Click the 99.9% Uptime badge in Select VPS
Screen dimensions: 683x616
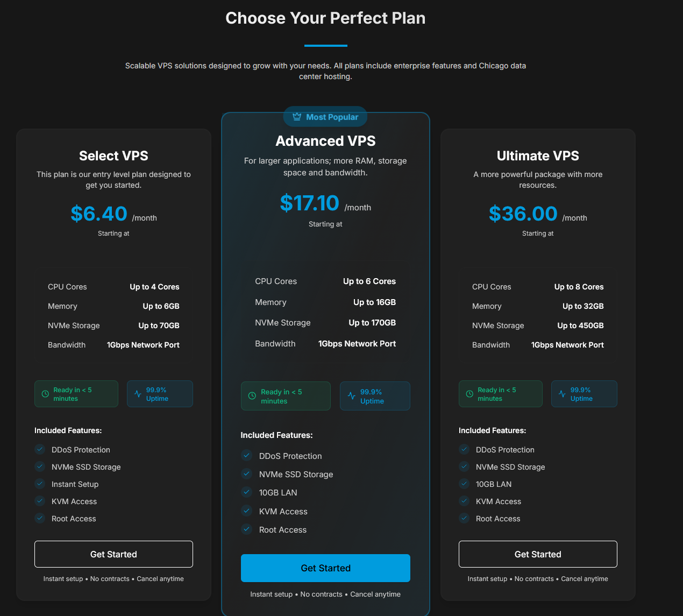pos(160,394)
